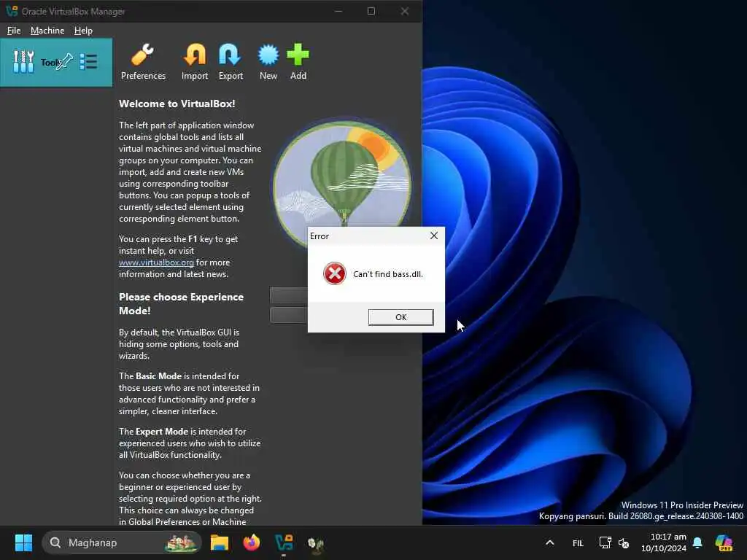Click the lower hidden Experience Mode button

pyautogui.click(x=289, y=315)
